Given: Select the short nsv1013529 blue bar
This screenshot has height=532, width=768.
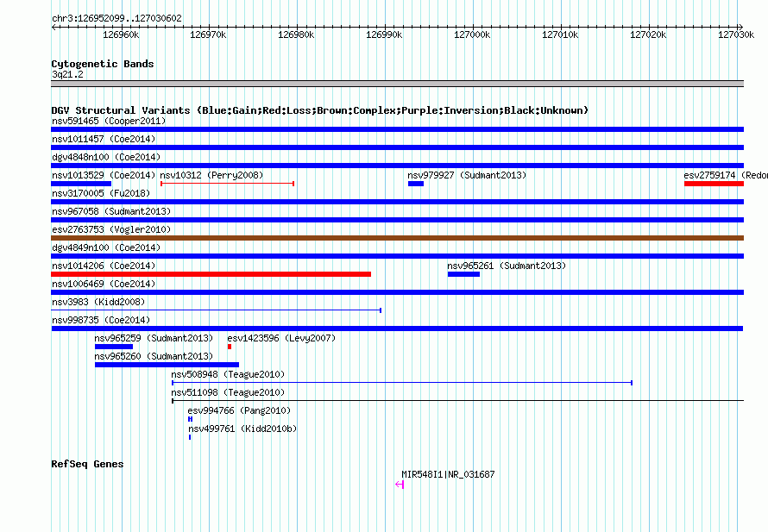Looking at the screenshot, I should pos(81,184).
